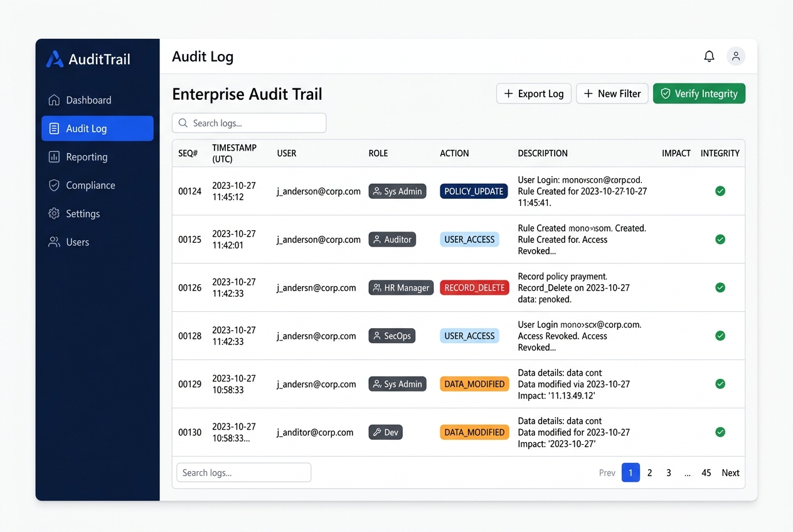This screenshot has width=793, height=532.
Task: Click Sys Admin role badge in row 00124
Action: [397, 191]
